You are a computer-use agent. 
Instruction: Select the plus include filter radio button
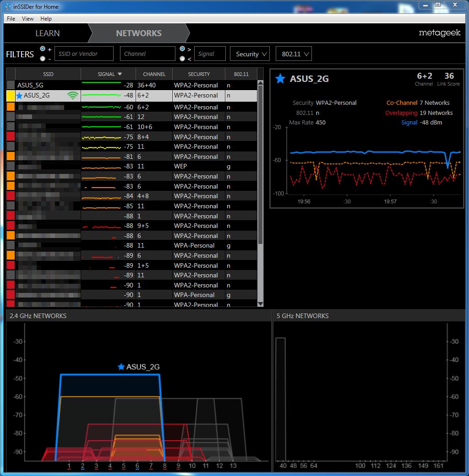43,49
